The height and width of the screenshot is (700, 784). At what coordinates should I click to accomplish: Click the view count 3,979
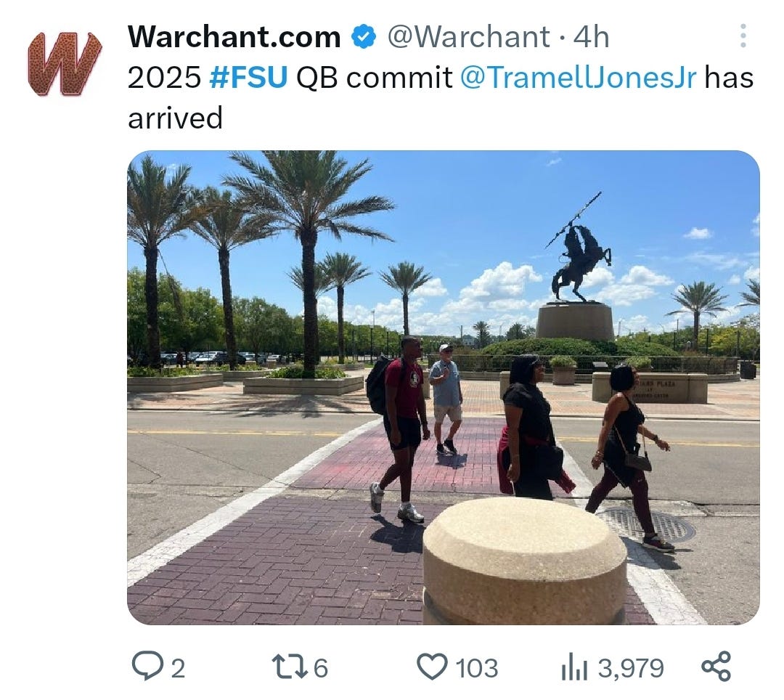coord(631,668)
